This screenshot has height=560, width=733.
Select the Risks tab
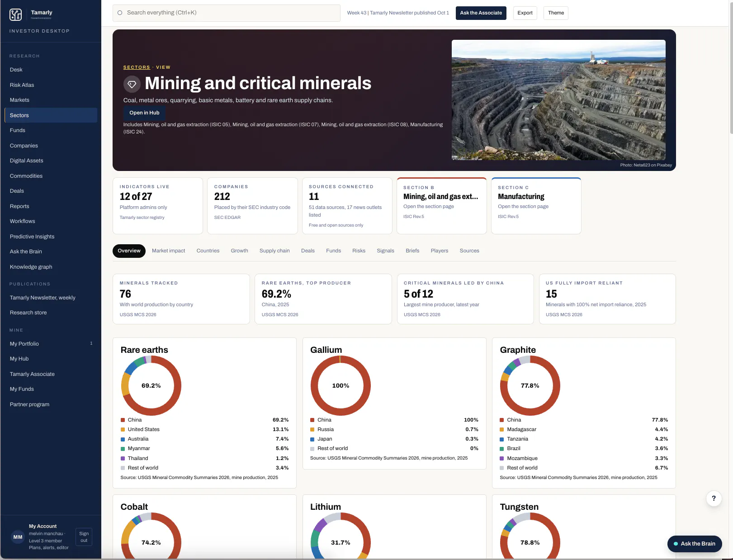pyautogui.click(x=359, y=251)
